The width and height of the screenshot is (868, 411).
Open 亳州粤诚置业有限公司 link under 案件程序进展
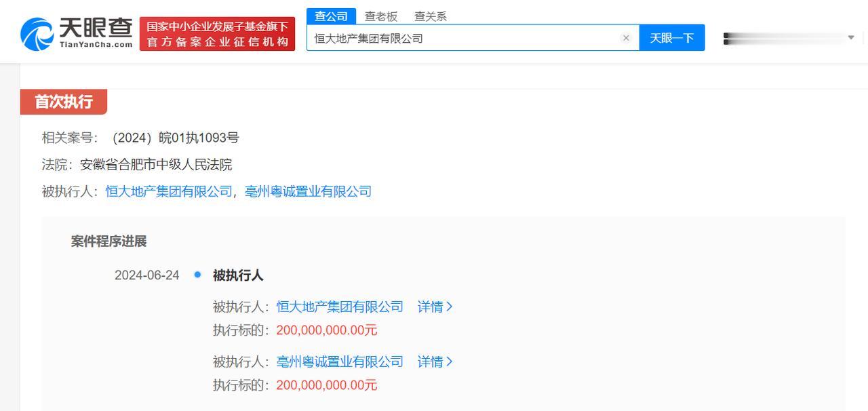[x=340, y=361]
